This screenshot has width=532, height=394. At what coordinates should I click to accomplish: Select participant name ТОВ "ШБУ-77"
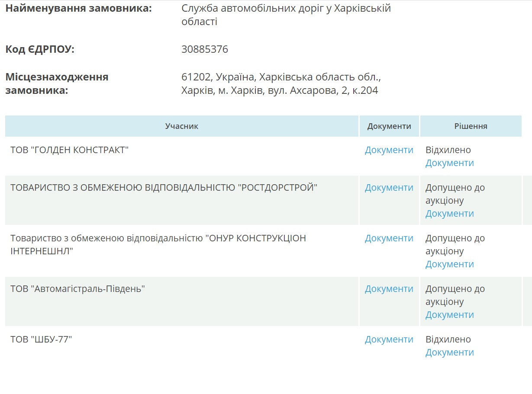click(x=41, y=340)
